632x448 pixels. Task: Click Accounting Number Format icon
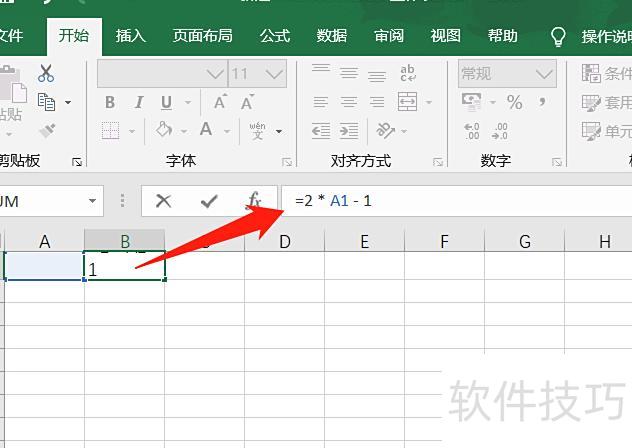472,102
